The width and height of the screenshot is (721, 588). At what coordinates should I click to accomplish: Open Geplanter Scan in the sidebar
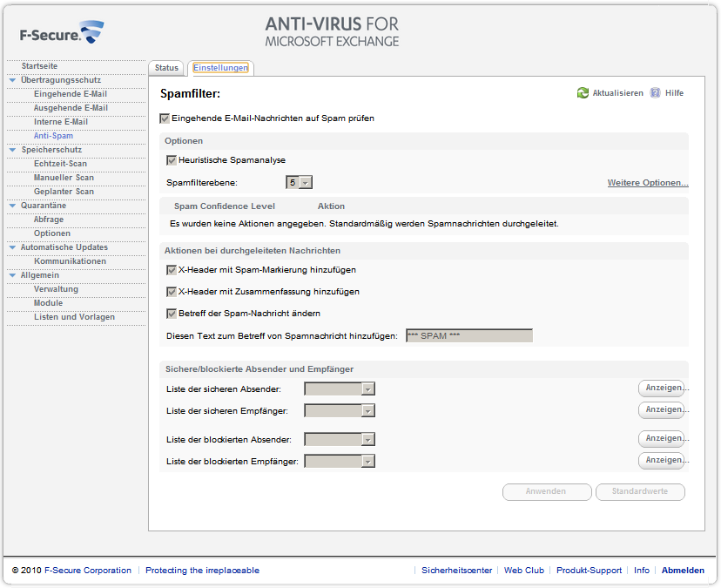pyautogui.click(x=64, y=192)
